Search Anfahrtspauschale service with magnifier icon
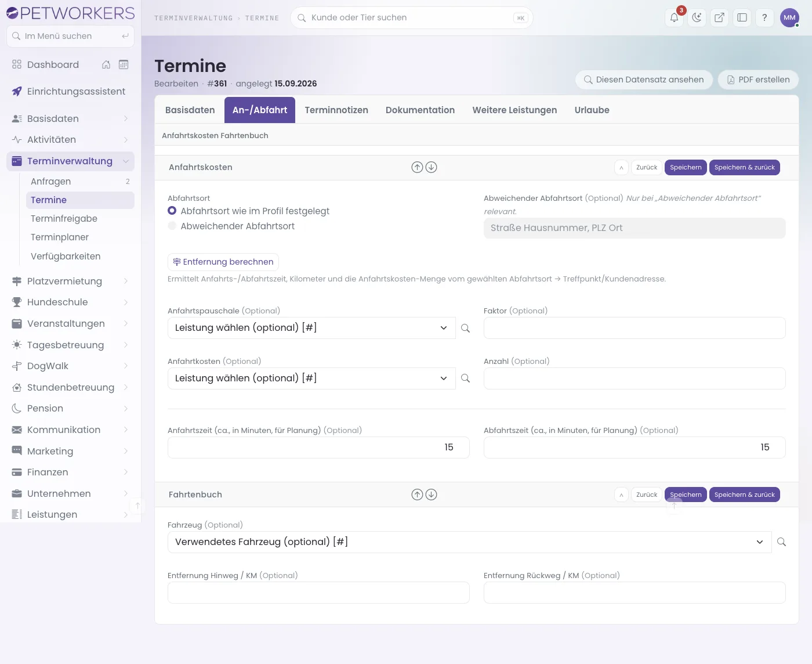The height and width of the screenshot is (664, 812). tap(465, 328)
